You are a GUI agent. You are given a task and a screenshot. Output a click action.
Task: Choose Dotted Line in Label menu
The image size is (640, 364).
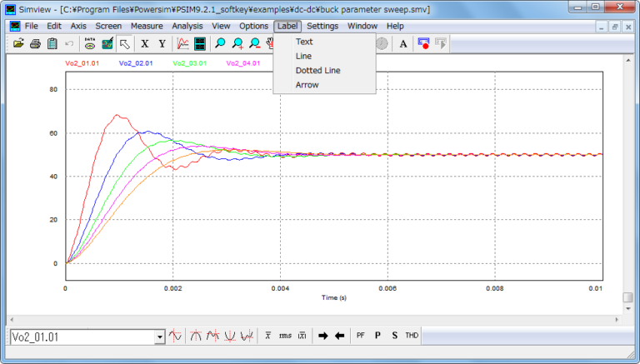(x=317, y=70)
